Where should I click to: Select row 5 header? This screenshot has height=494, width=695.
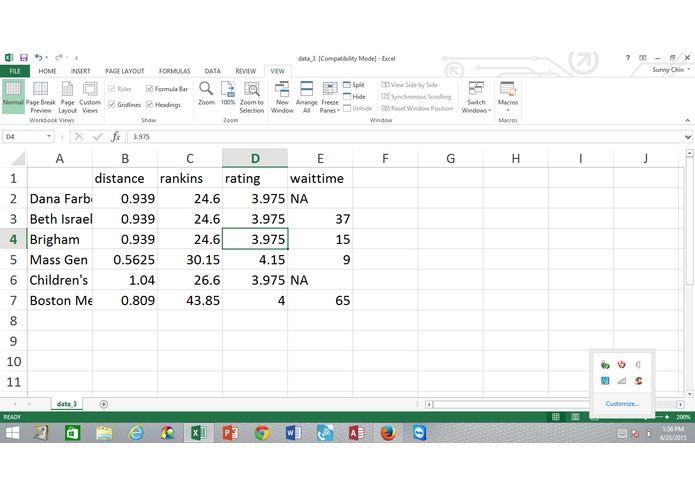coord(13,260)
